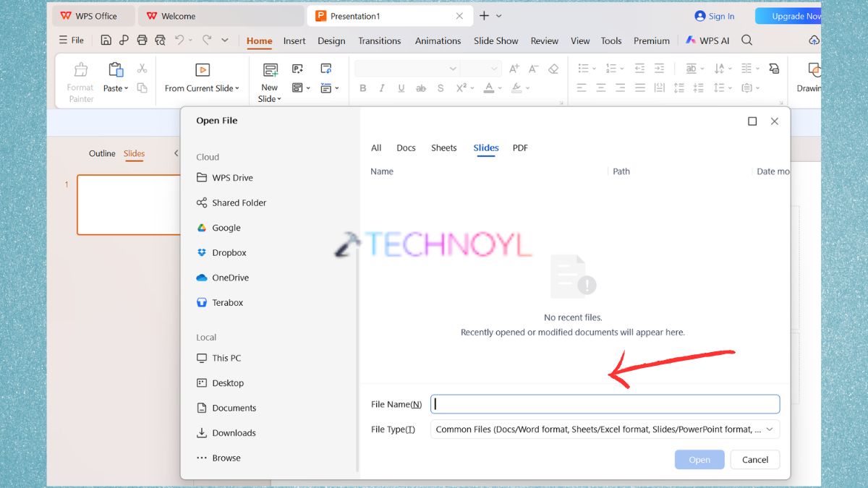The width and height of the screenshot is (868, 488).
Task: Expand the numbered list style dropdown
Action: pos(622,69)
